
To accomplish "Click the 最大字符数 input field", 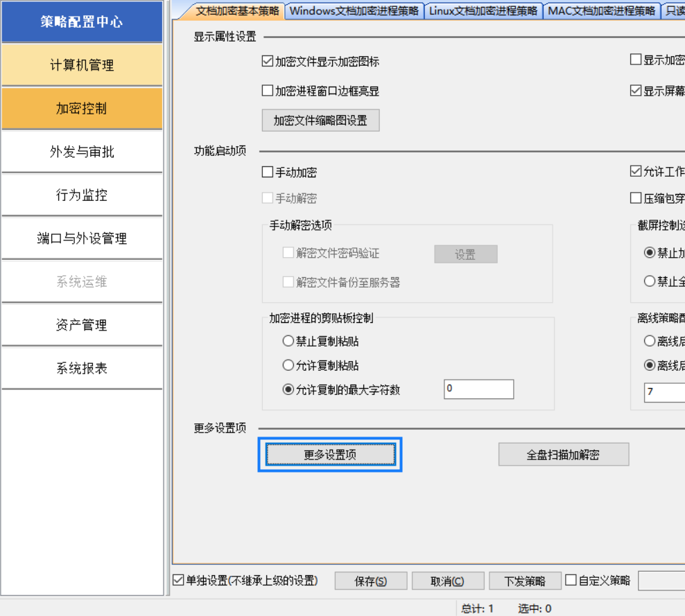I will (478, 389).
